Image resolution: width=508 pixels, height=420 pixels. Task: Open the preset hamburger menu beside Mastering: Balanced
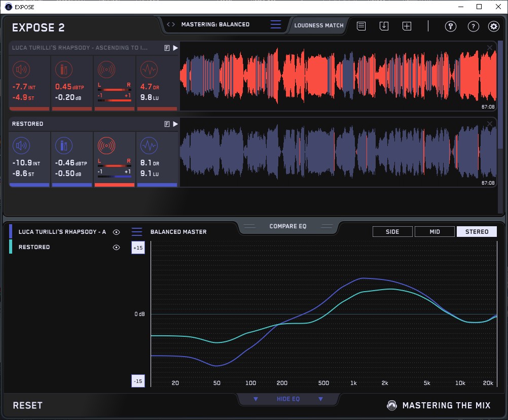click(276, 24)
